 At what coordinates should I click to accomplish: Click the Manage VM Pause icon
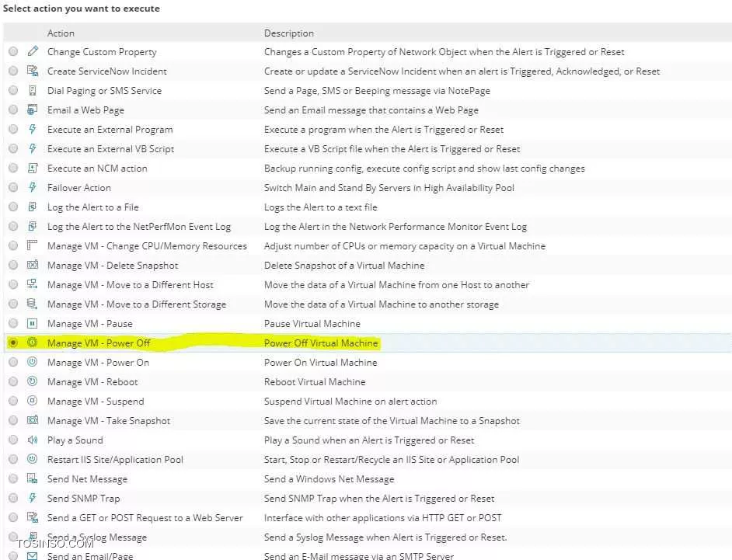coord(32,323)
